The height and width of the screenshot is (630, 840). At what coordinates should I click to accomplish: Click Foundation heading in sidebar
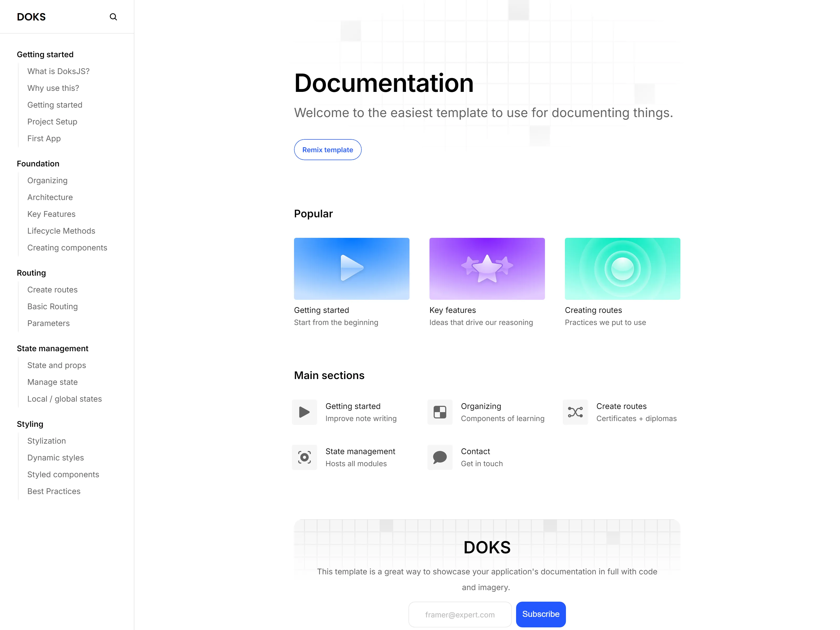click(38, 164)
